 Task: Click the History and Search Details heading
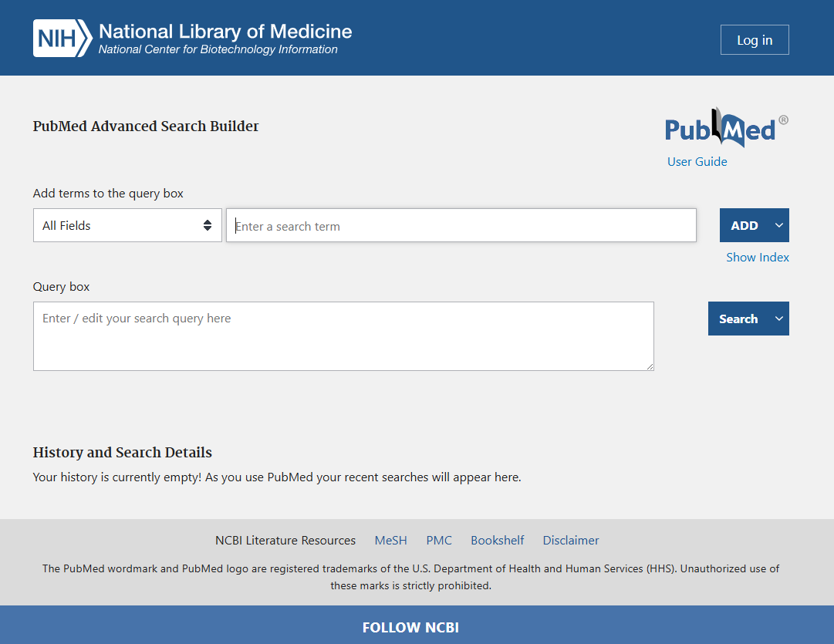pos(122,453)
